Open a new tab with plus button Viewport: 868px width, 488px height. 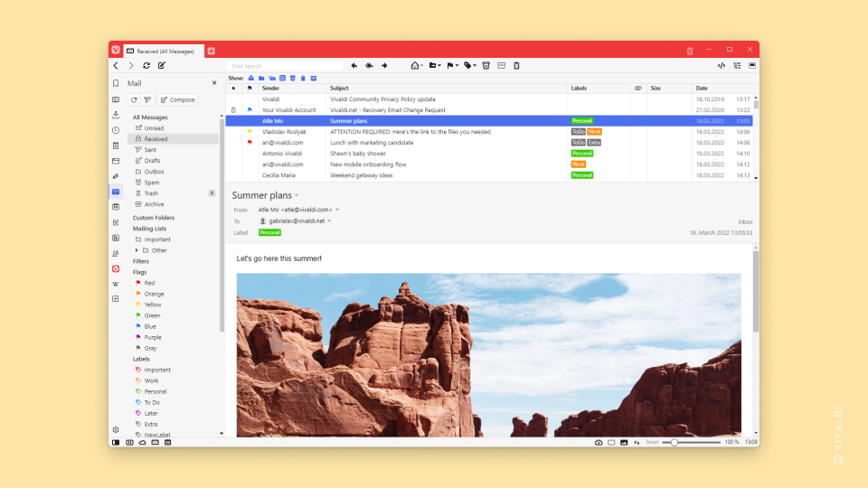211,51
